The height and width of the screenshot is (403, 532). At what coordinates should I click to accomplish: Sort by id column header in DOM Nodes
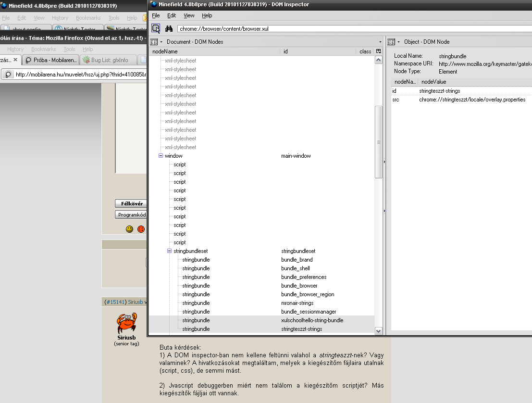(318, 51)
